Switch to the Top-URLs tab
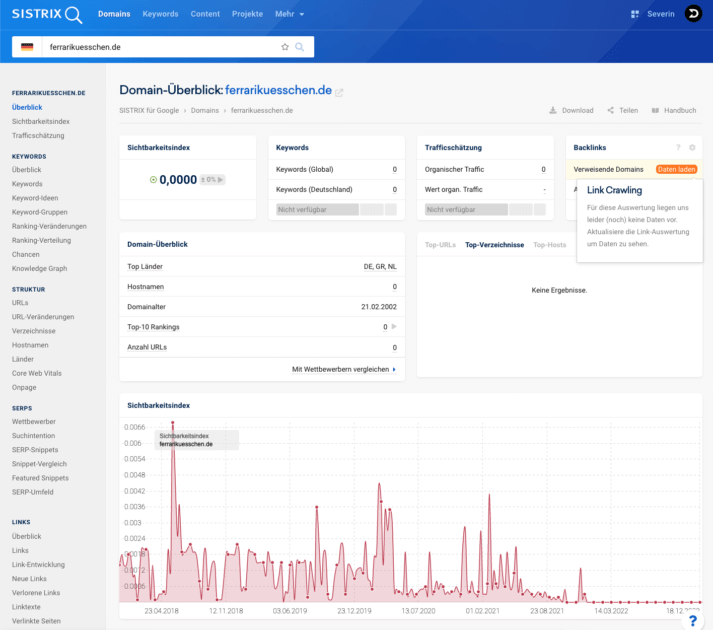The height and width of the screenshot is (630, 713). pyautogui.click(x=440, y=244)
